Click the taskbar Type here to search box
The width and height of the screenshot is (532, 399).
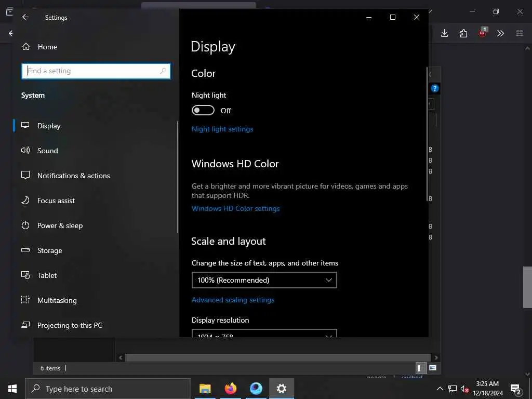(108, 389)
